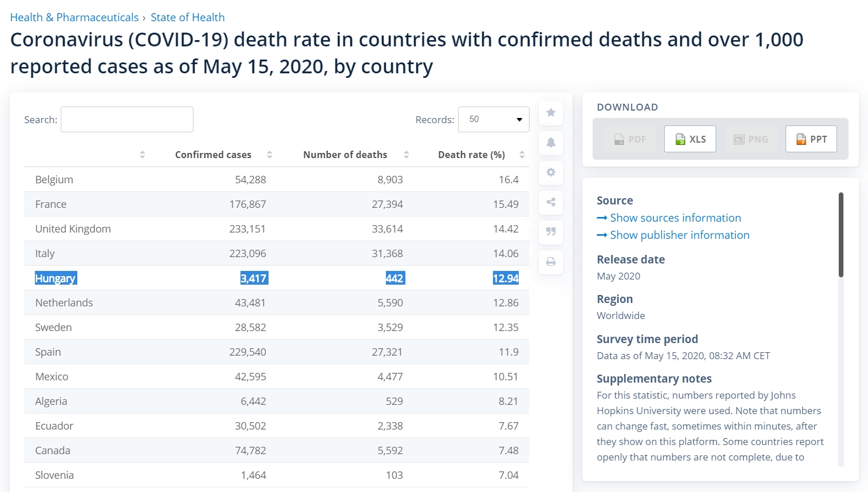Click the Release date heading
This screenshot has width=868, height=492.
(630, 259)
